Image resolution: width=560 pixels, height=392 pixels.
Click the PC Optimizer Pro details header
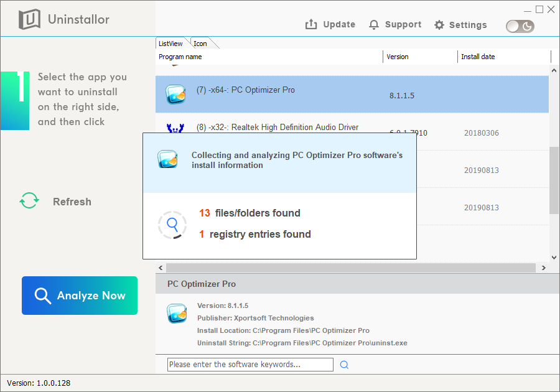pyautogui.click(x=202, y=284)
